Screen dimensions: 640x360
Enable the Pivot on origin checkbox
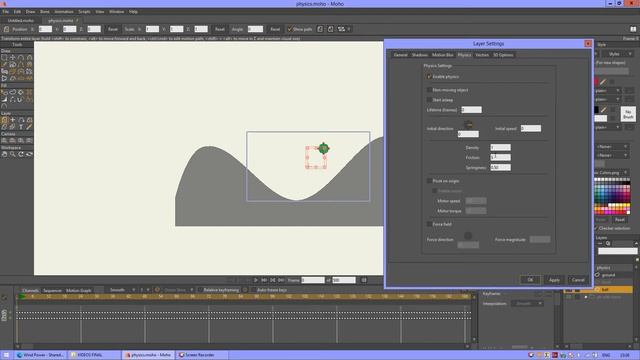pyautogui.click(x=429, y=180)
